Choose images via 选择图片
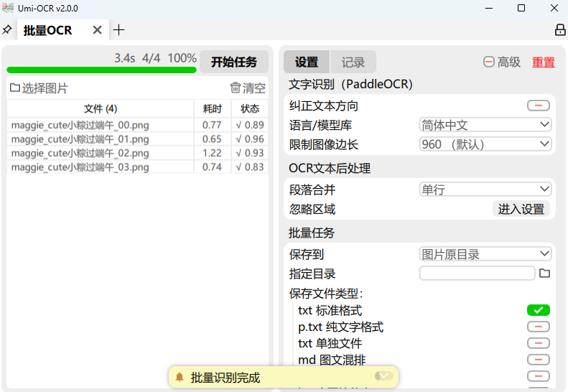 pyautogui.click(x=39, y=88)
